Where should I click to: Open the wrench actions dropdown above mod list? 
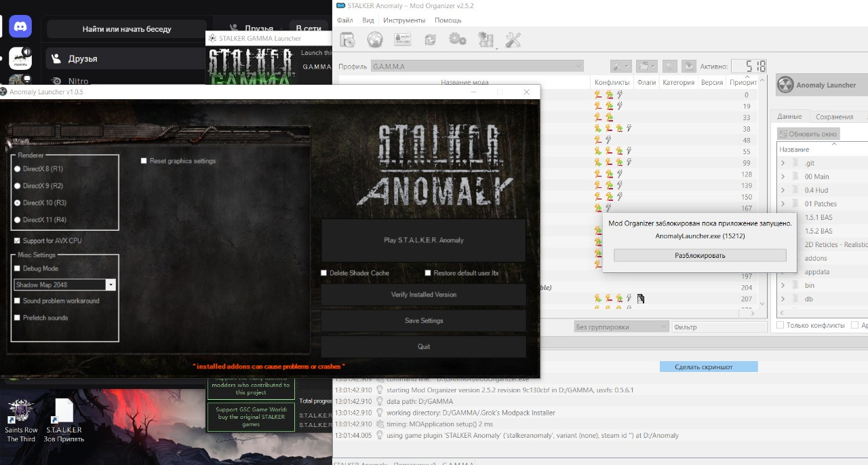[620, 66]
